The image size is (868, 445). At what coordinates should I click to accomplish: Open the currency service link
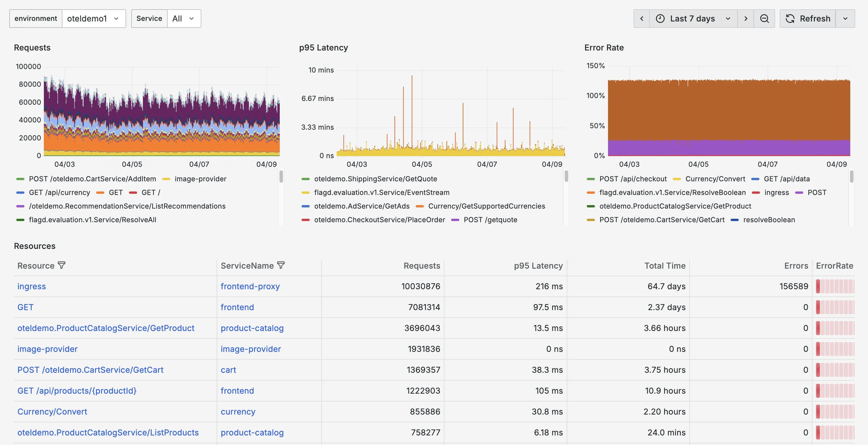[x=238, y=411]
